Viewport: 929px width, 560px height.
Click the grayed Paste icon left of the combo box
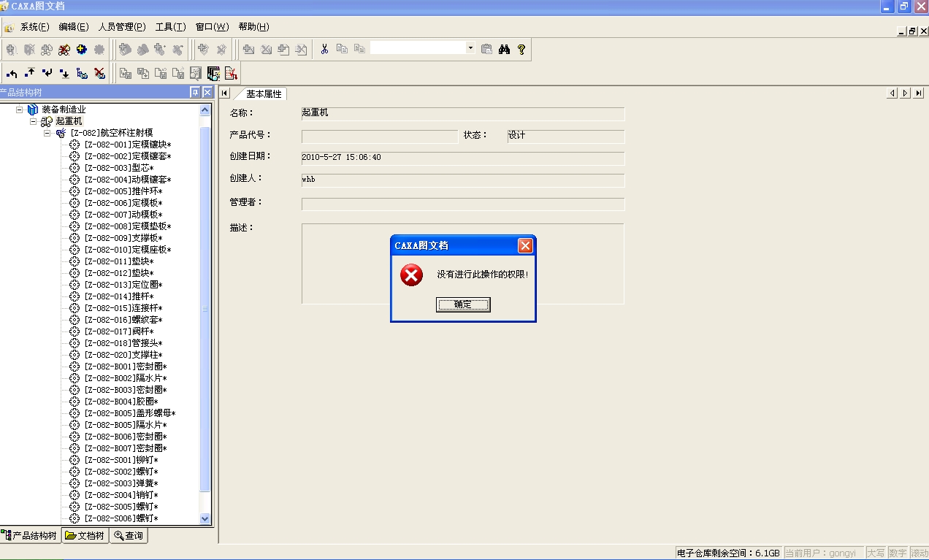click(x=359, y=49)
